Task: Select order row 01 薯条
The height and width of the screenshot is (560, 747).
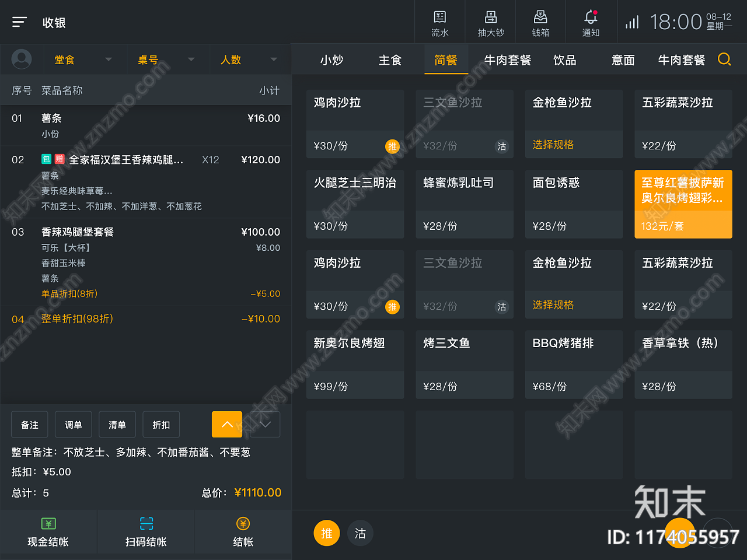Action: coord(146,125)
